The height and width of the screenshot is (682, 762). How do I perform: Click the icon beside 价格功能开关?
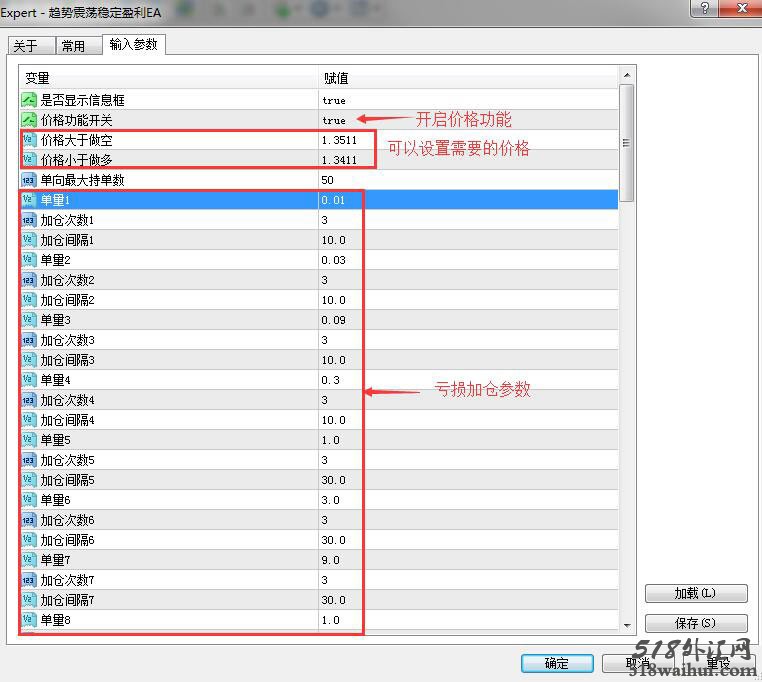click(29, 120)
